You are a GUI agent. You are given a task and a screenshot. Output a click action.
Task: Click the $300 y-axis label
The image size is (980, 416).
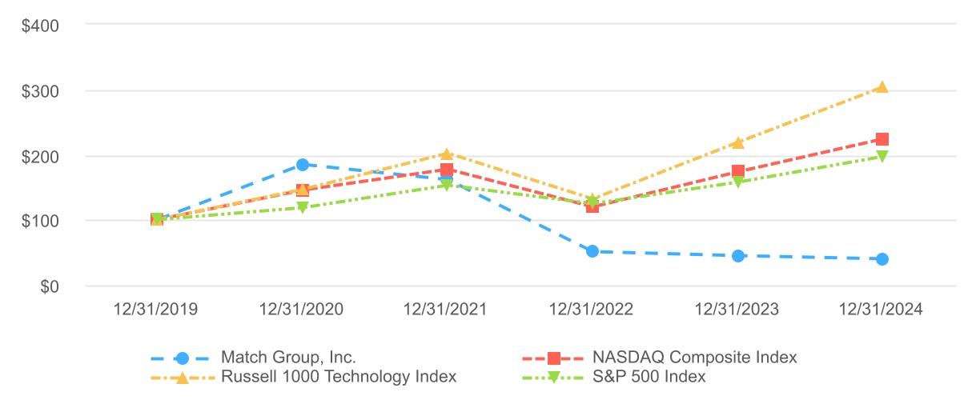coord(42,90)
